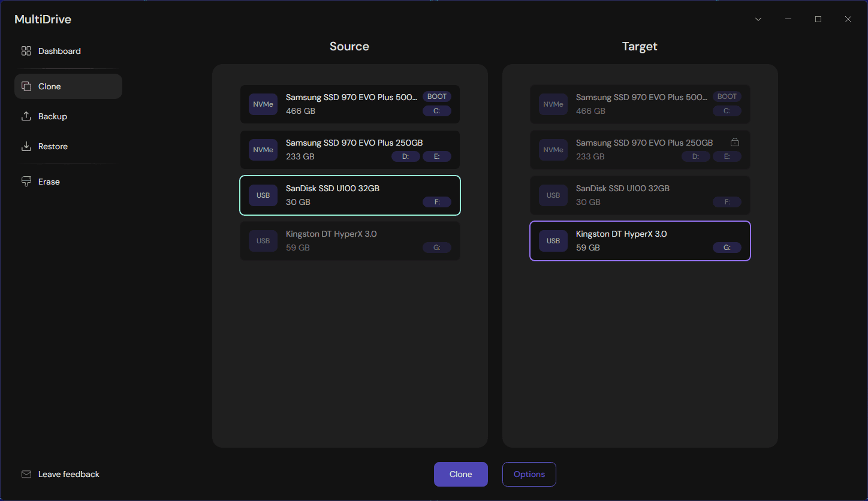The width and height of the screenshot is (868, 501).
Task: Click the BOOT badge on source 466GB drive
Action: click(437, 96)
